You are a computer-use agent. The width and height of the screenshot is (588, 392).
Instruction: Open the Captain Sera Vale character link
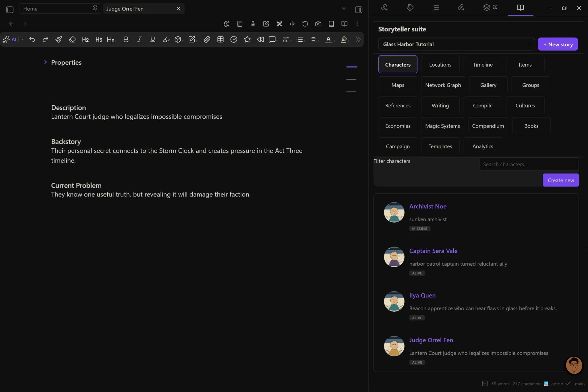coord(433,251)
